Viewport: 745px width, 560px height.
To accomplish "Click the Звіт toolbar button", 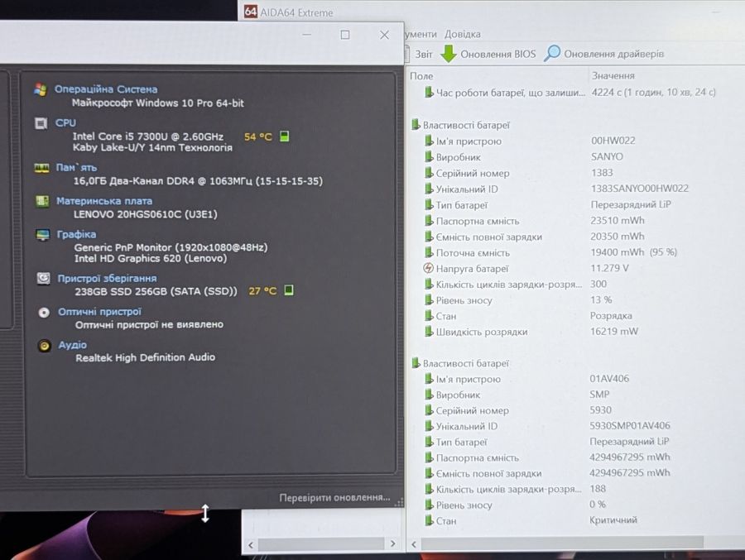I will coord(424,54).
